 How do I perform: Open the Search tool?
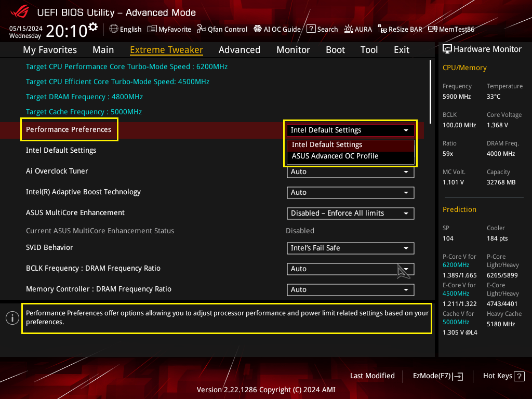click(322, 30)
